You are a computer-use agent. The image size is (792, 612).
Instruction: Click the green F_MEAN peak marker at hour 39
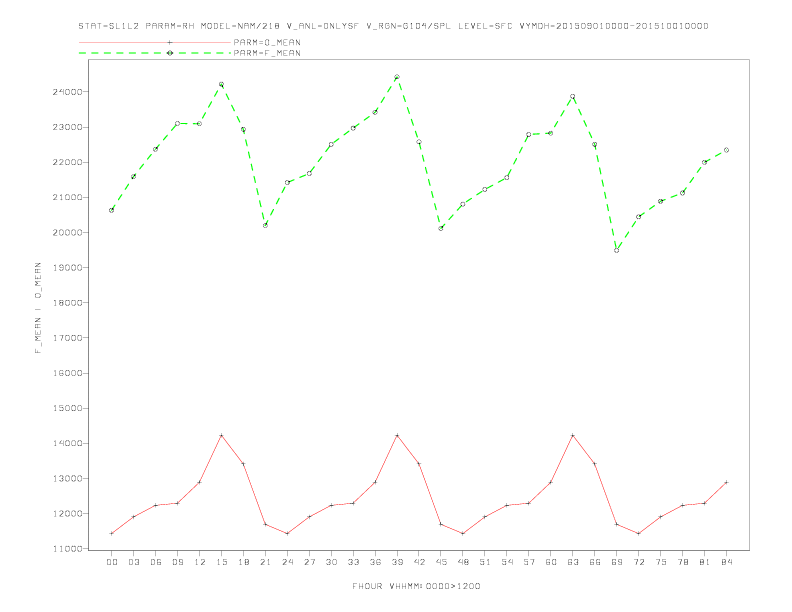[x=397, y=77]
